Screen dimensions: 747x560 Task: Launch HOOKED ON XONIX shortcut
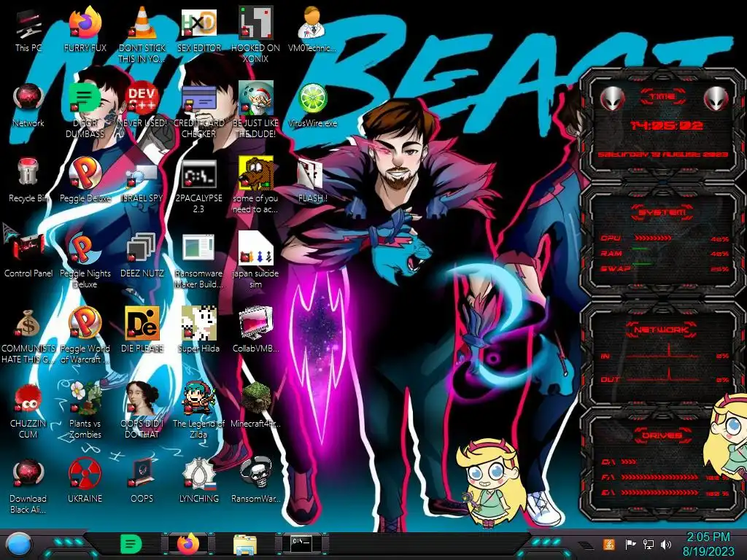point(255,34)
